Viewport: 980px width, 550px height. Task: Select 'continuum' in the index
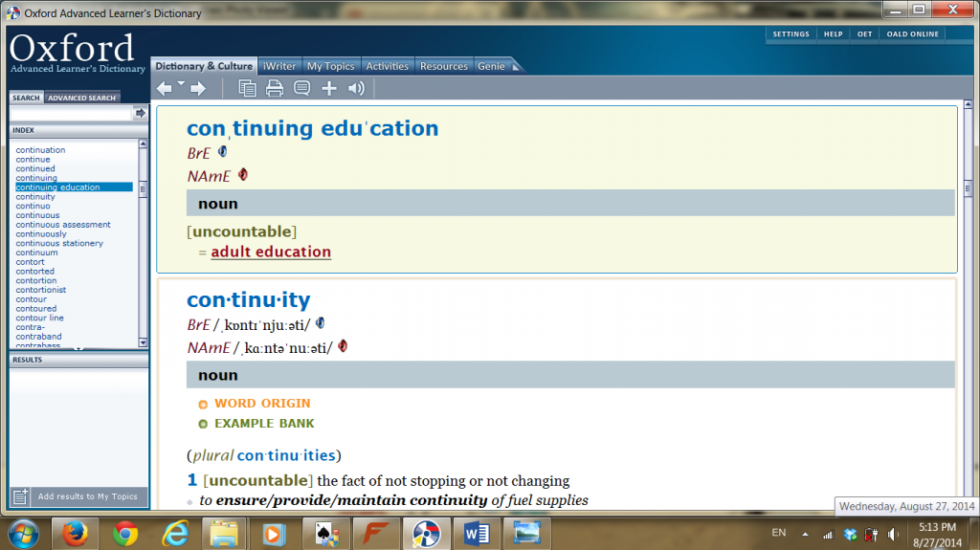(x=37, y=253)
